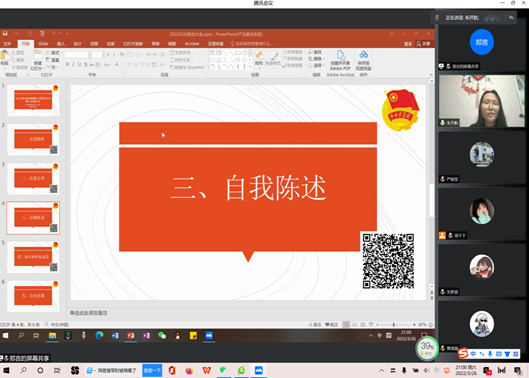Open the File tab
Viewport: 529px width, 378px height.
7,44
